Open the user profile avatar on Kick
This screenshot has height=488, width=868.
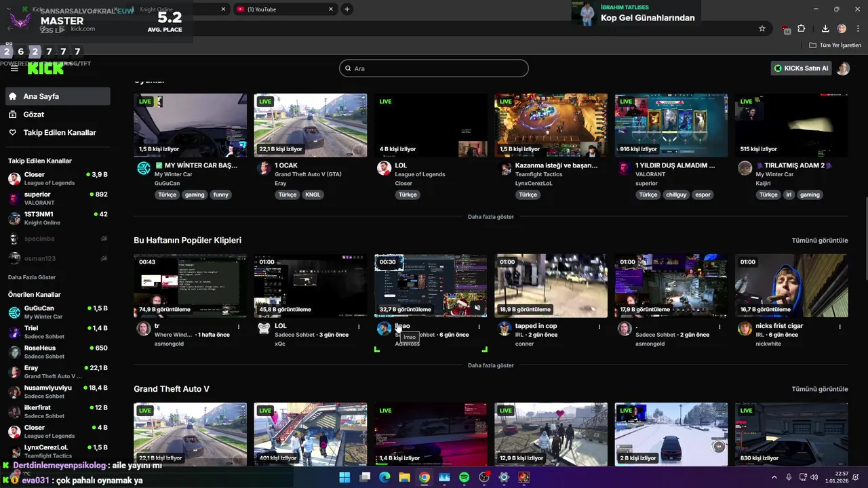pos(843,68)
